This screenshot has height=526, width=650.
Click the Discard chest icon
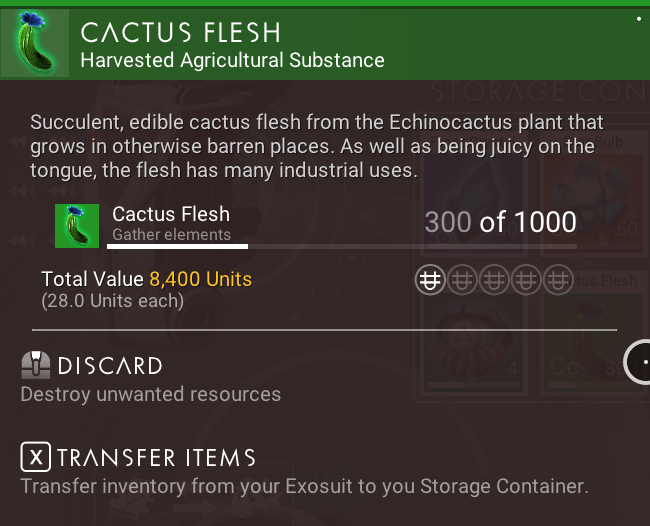[x=36, y=365]
